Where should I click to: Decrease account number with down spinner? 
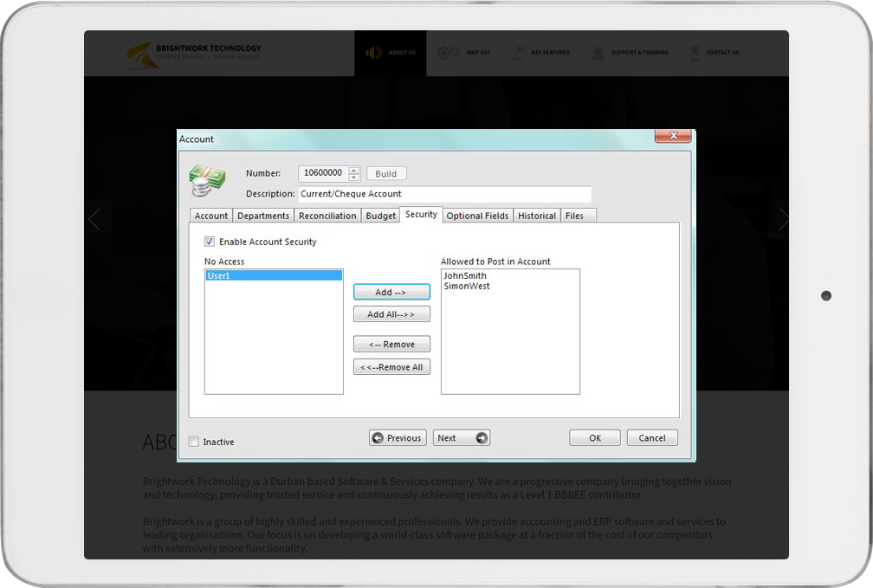tap(354, 178)
